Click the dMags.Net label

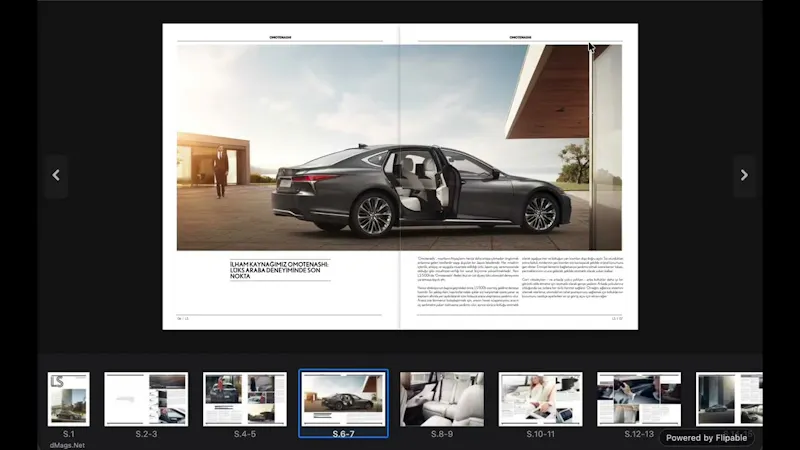click(67, 445)
